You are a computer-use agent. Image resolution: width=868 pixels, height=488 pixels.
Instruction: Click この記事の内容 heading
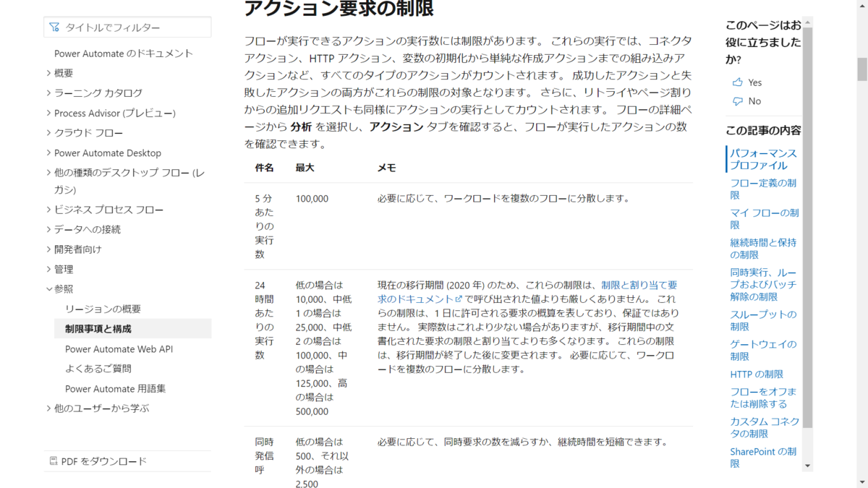pos(763,130)
